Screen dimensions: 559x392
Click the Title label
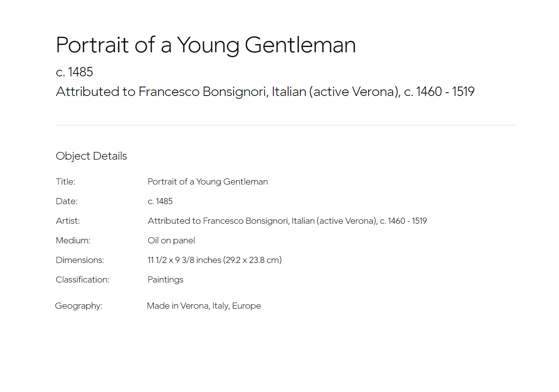[x=65, y=182]
